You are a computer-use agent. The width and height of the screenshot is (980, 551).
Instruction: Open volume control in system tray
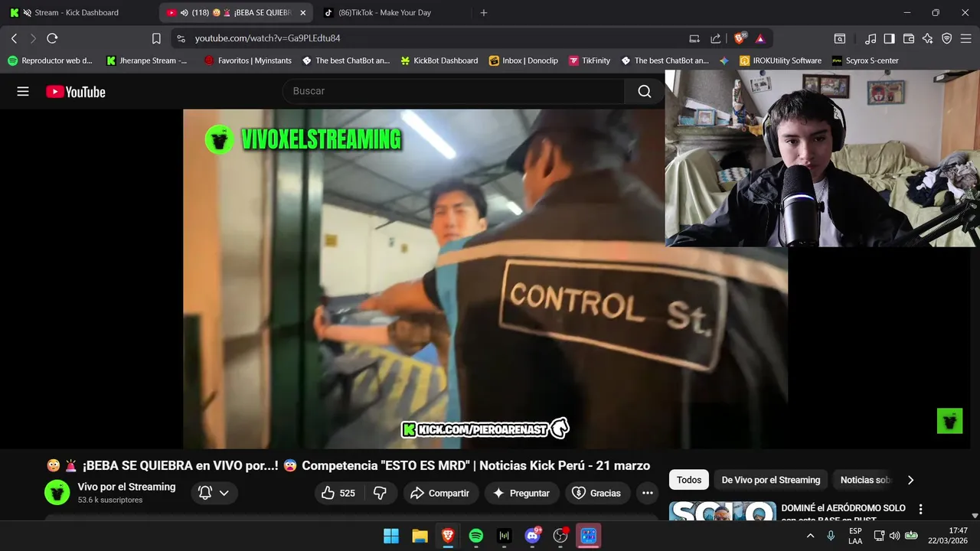pyautogui.click(x=894, y=536)
